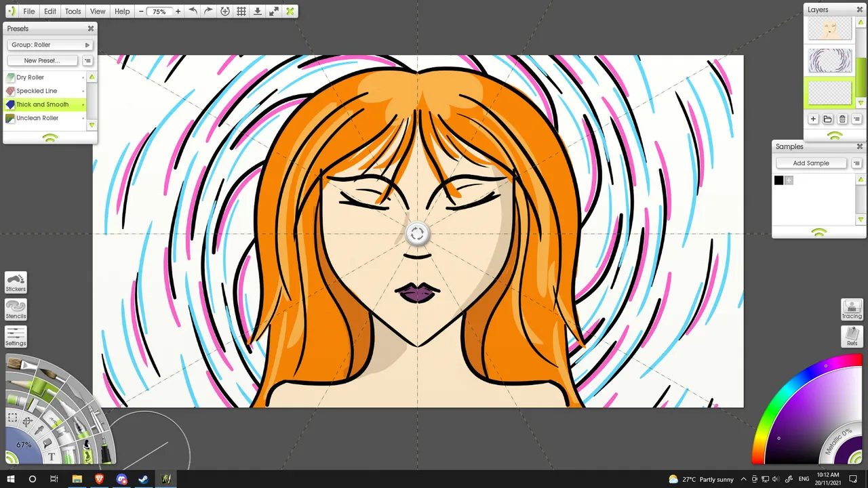The height and width of the screenshot is (488, 868).
Task: Open the View menu
Action: [x=98, y=12]
